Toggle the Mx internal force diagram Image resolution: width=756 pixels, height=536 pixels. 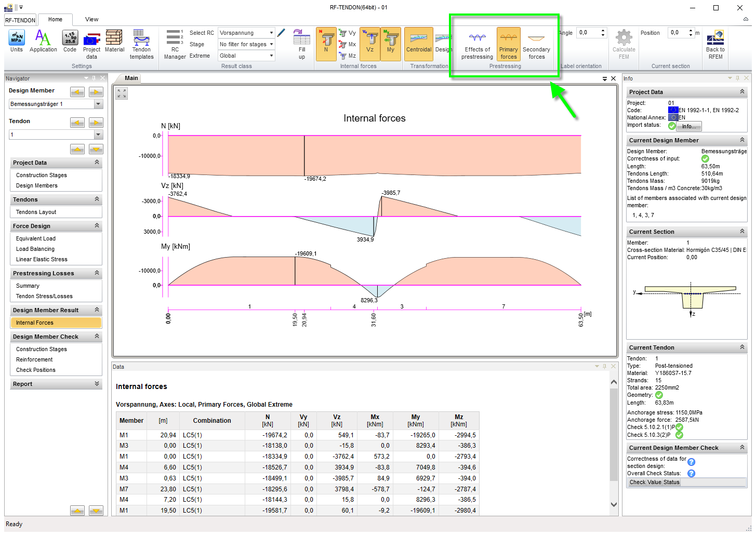pos(348,44)
